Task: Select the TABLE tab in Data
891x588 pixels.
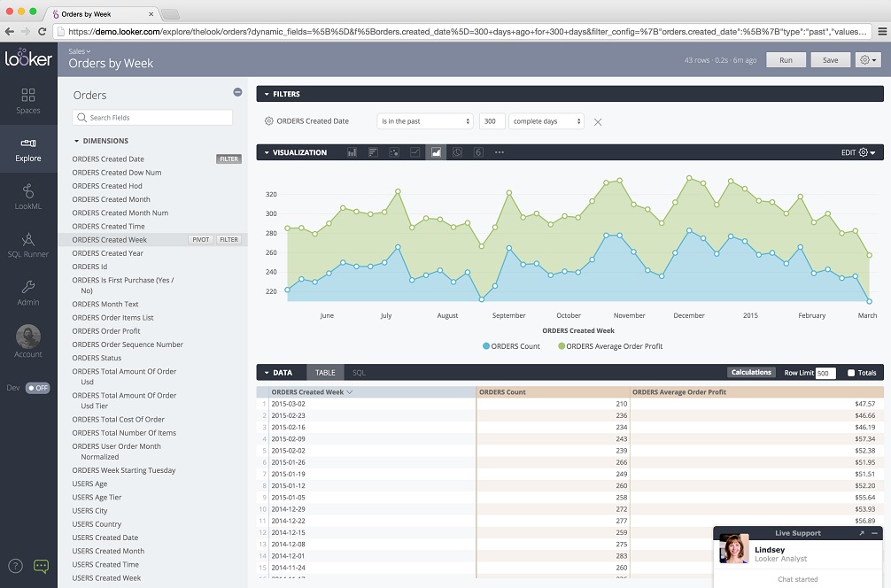Action: [325, 373]
